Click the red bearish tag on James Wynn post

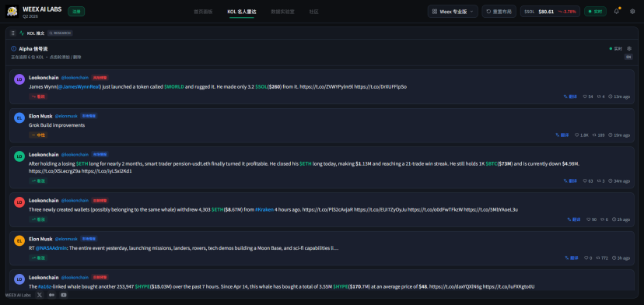[38, 96]
